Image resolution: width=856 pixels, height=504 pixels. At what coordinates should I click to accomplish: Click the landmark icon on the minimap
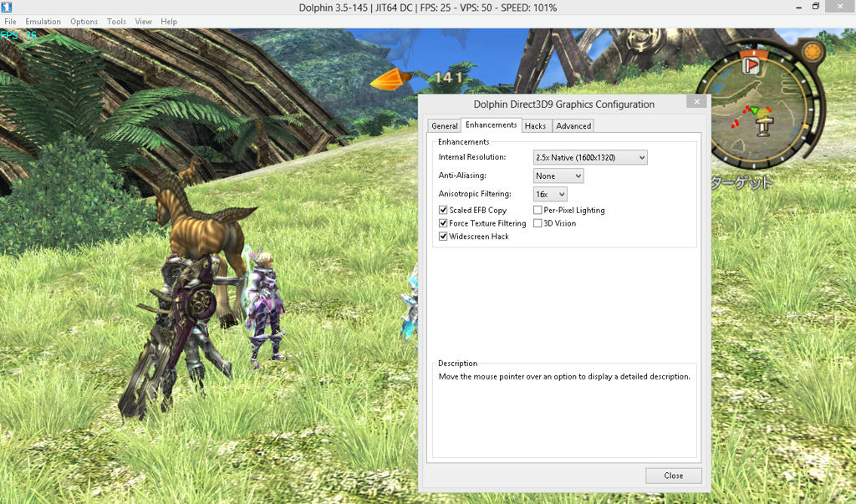pyautogui.click(x=764, y=127)
